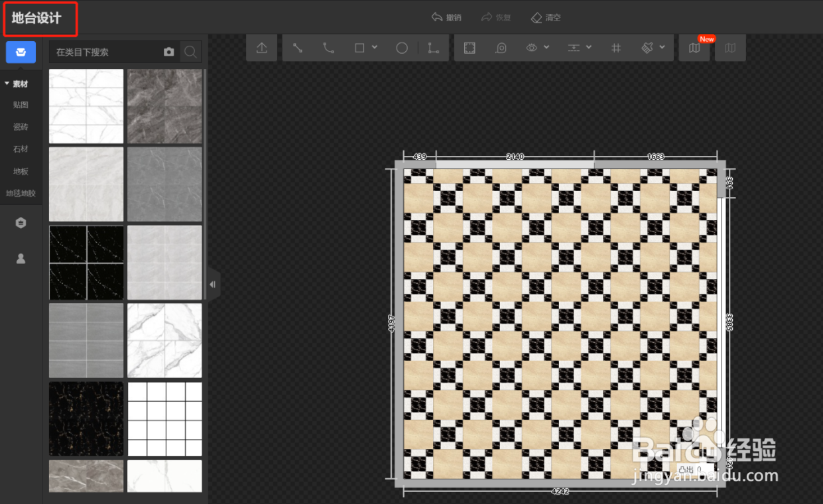Select the corner polyline tool

(x=433, y=48)
